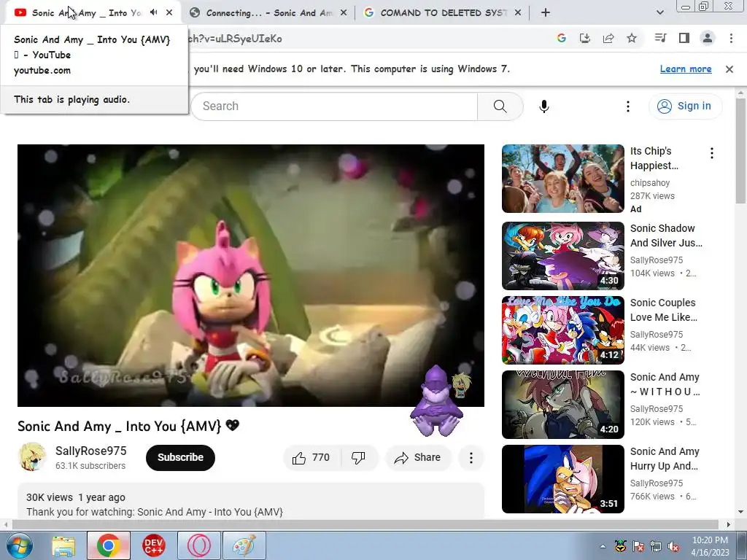Dislike the video
Screen dimensions: 747x560
point(358,458)
